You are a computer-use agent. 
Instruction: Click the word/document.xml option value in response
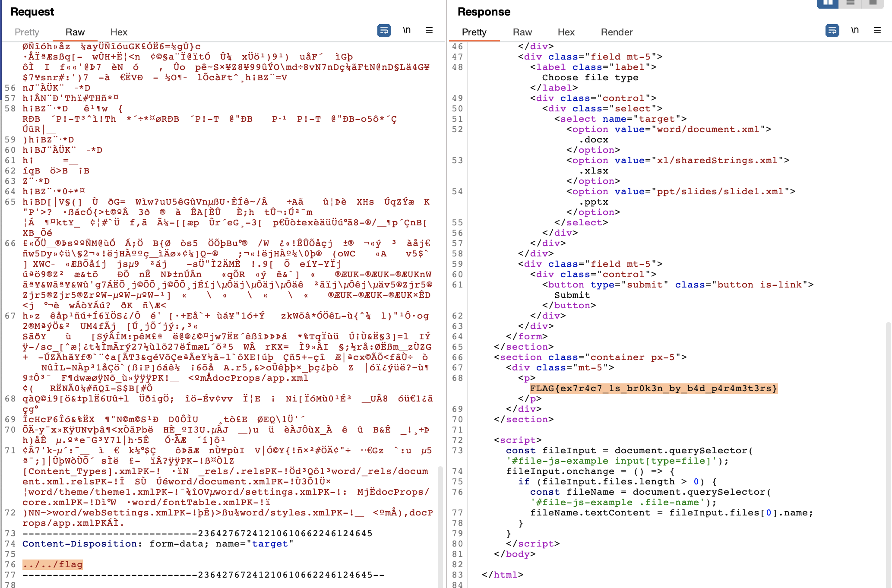[708, 129]
